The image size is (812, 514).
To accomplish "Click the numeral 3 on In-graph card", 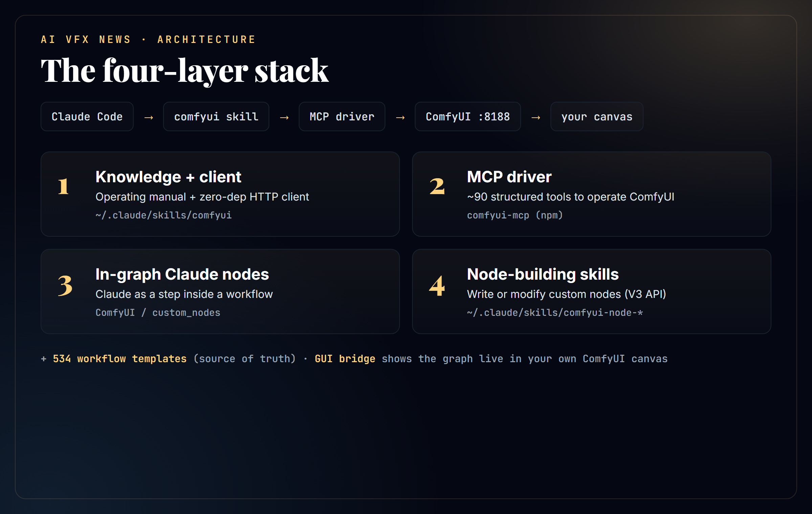I will point(65,285).
